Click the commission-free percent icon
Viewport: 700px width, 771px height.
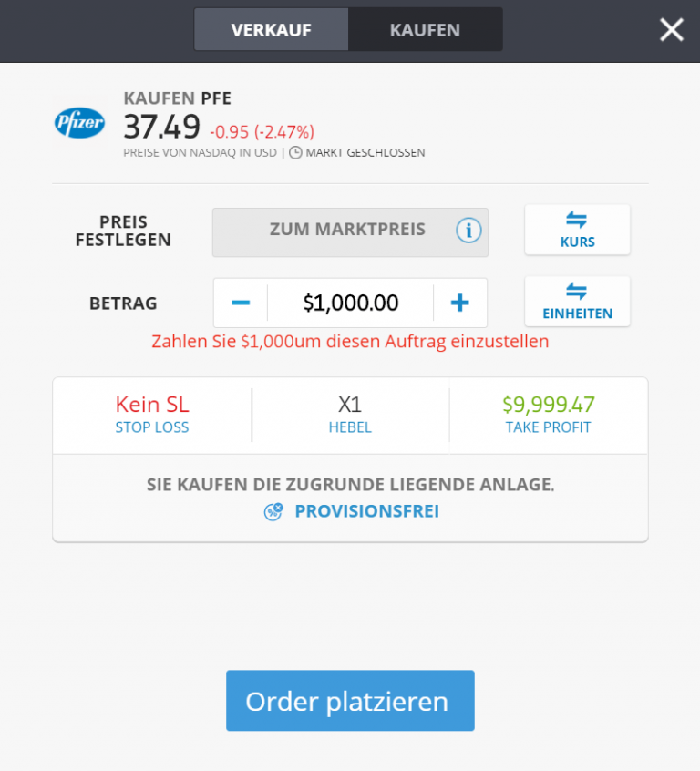273,511
